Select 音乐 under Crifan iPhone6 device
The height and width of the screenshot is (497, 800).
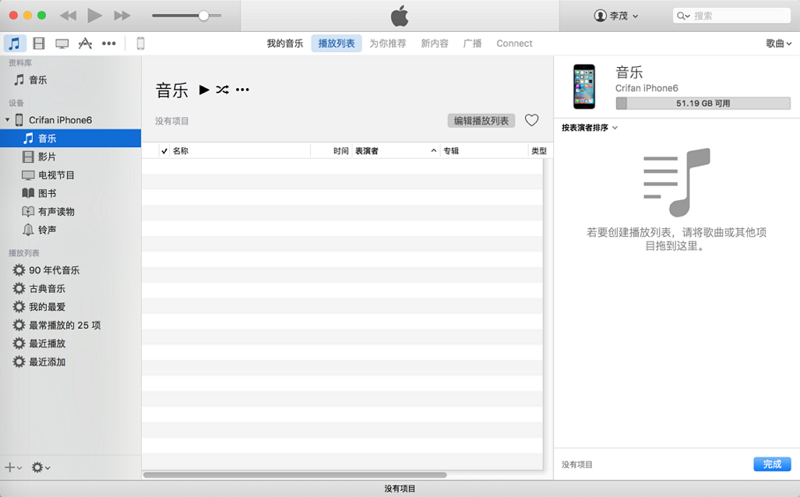point(70,138)
